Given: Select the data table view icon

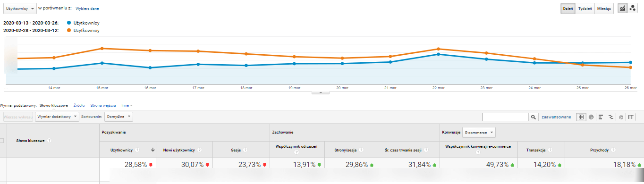Looking at the screenshot, I should click(581, 117).
